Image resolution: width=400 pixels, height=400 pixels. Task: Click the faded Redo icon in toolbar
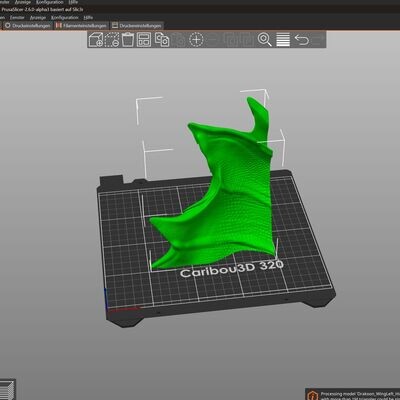[318, 39]
